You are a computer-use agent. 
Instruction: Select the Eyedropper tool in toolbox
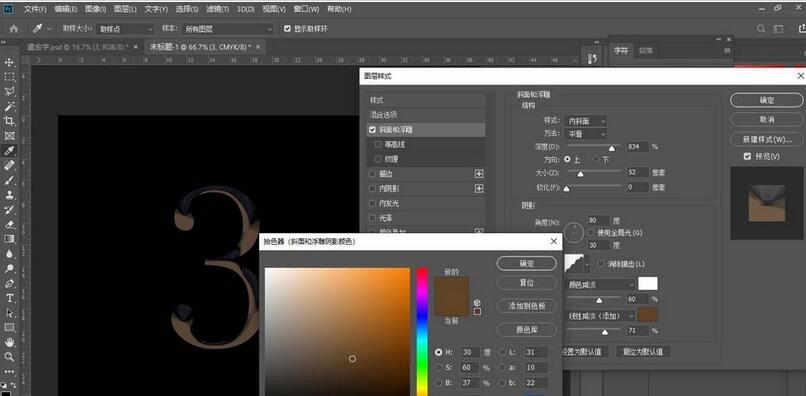[9, 151]
